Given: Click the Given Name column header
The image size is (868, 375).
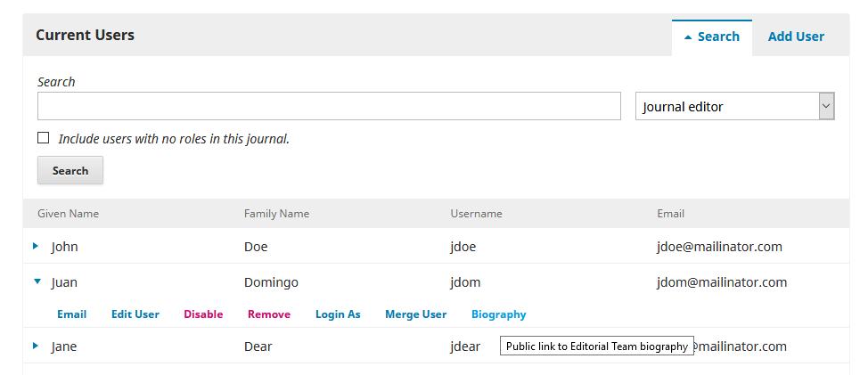Looking at the screenshot, I should (68, 214).
